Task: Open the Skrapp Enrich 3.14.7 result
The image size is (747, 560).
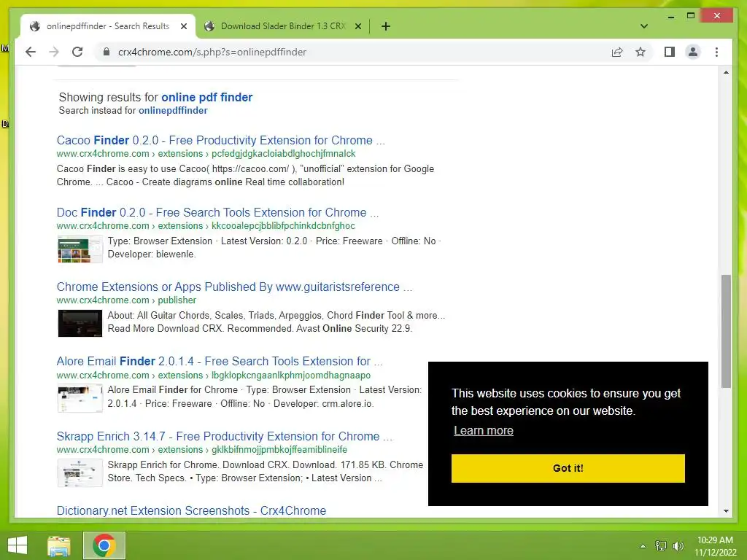Action: point(225,436)
